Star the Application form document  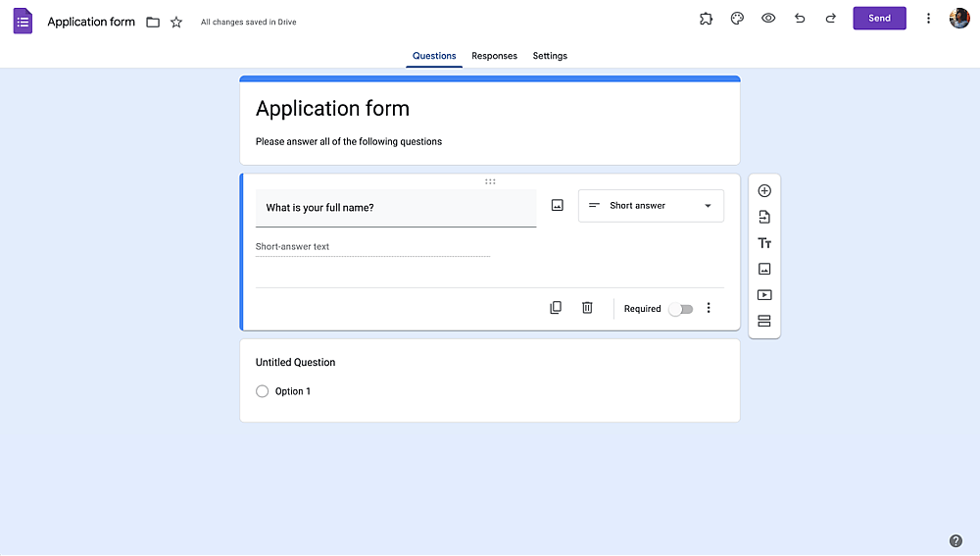[176, 23]
